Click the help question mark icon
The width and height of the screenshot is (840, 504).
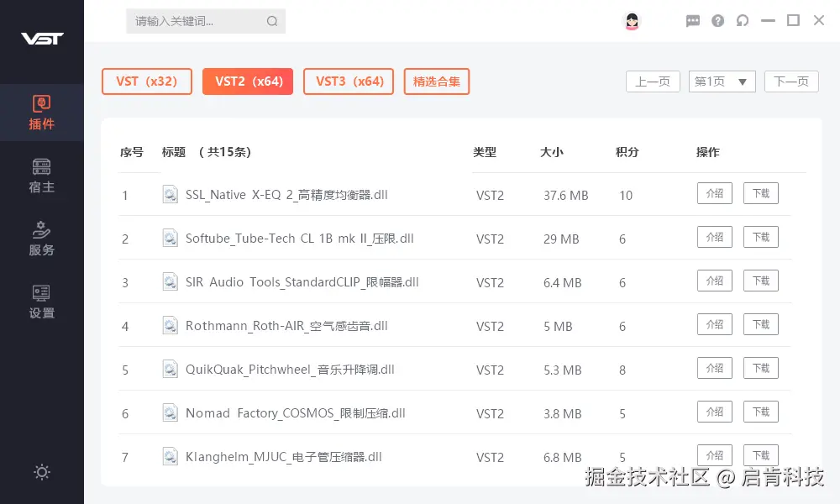pyautogui.click(x=717, y=21)
